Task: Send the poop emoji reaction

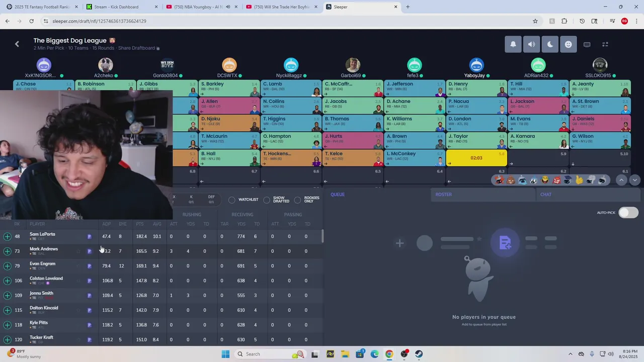Action: pyautogui.click(x=511, y=180)
